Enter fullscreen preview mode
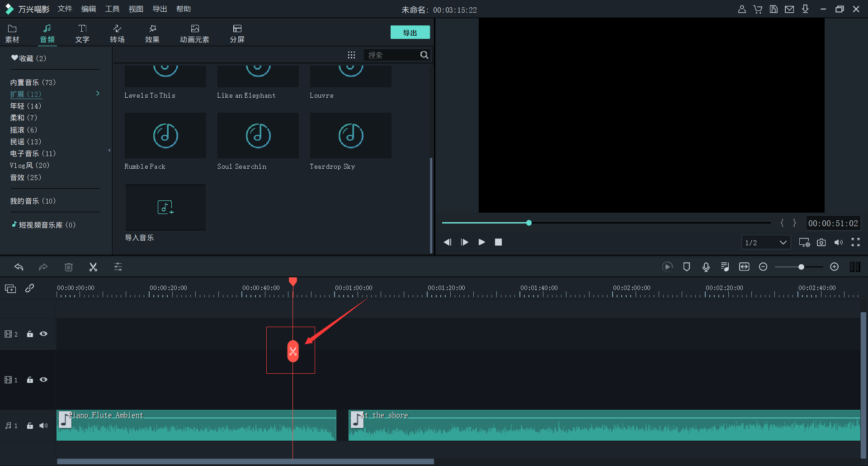The height and width of the screenshot is (466, 868). (855, 243)
